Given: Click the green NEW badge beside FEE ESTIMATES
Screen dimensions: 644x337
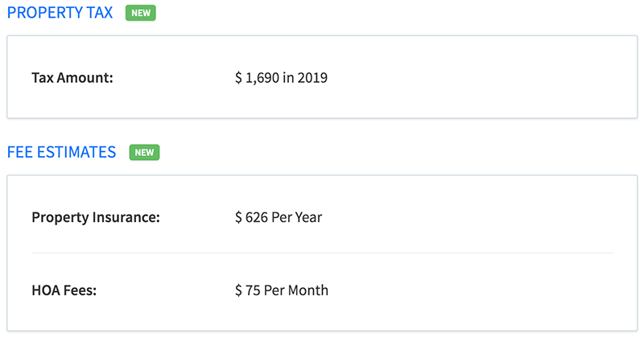Looking at the screenshot, I should [x=145, y=152].
